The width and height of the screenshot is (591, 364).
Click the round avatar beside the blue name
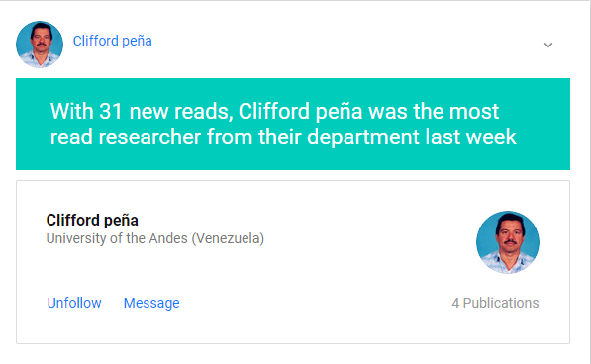[40, 45]
